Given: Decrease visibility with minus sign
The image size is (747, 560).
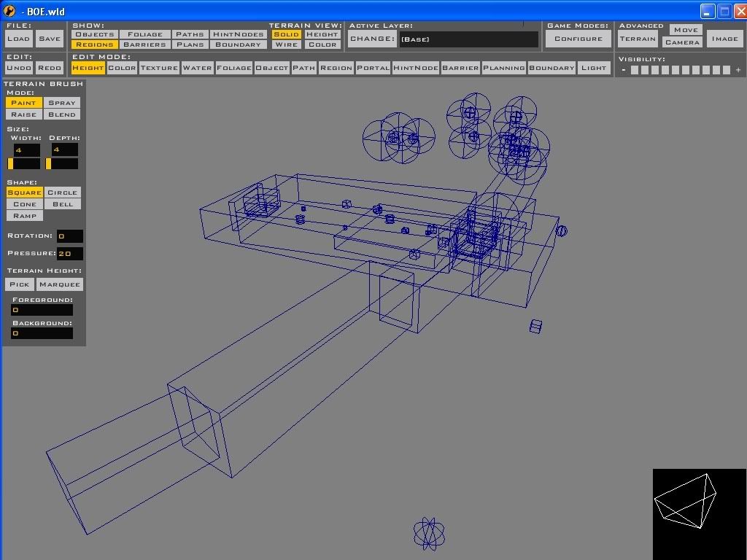Looking at the screenshot, I should click(624, 70).
